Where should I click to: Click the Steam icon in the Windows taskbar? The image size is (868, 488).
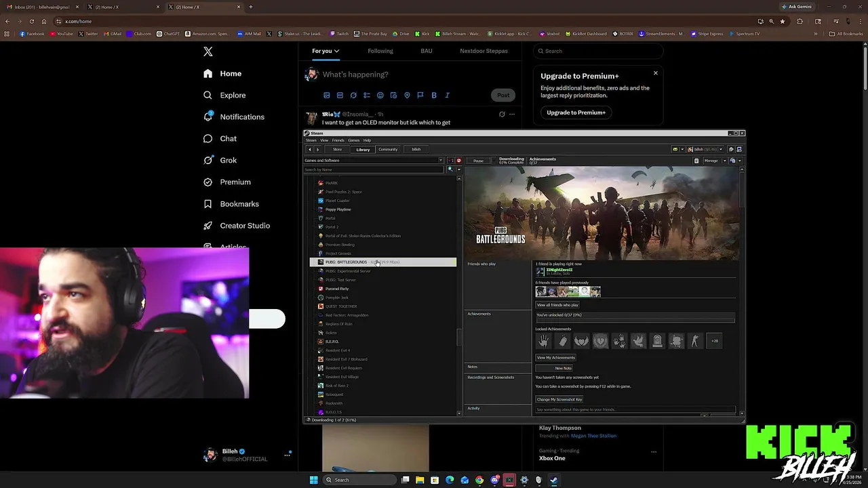554,480
